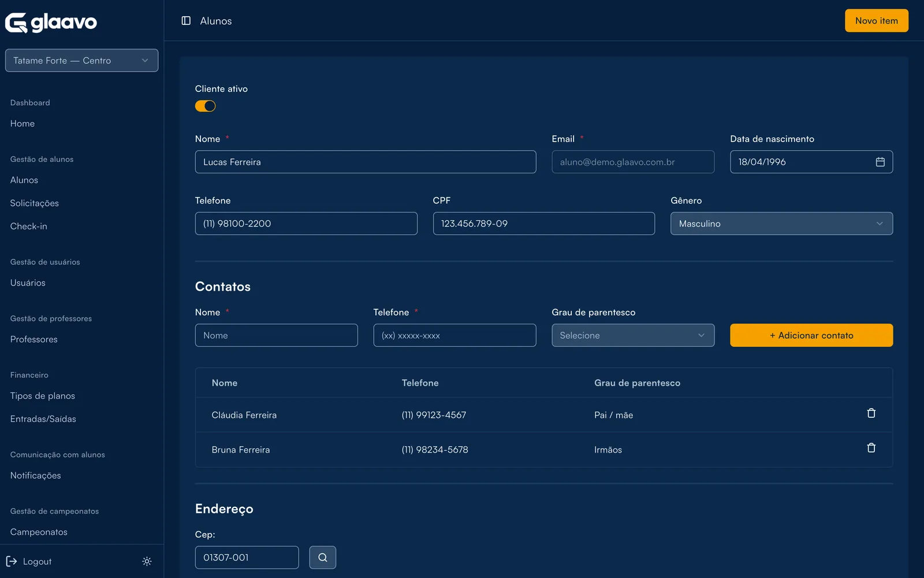Click the Cep input field
The image size is (924, 578).
click(x=247, y=558)
